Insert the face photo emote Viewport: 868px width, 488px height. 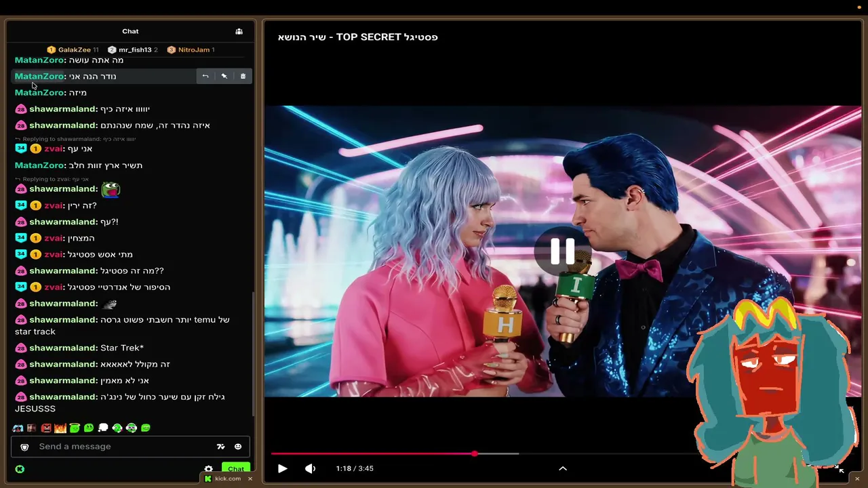pos(32,428)
